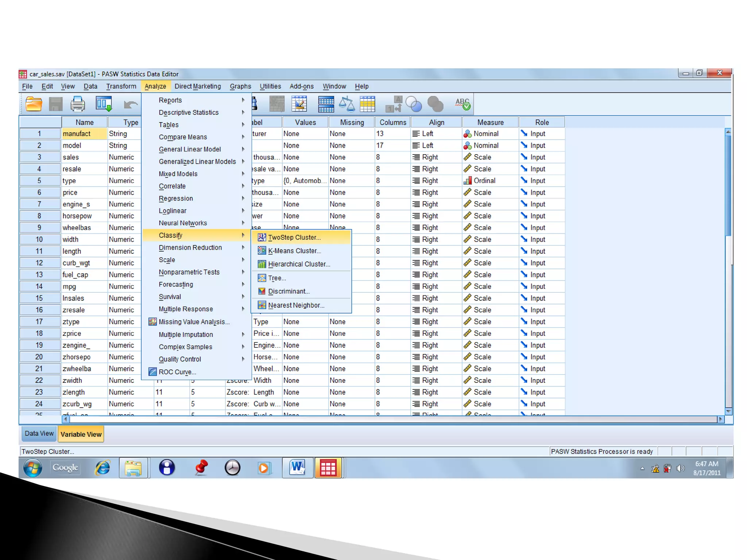Click the Measure column header

(490, 122)
